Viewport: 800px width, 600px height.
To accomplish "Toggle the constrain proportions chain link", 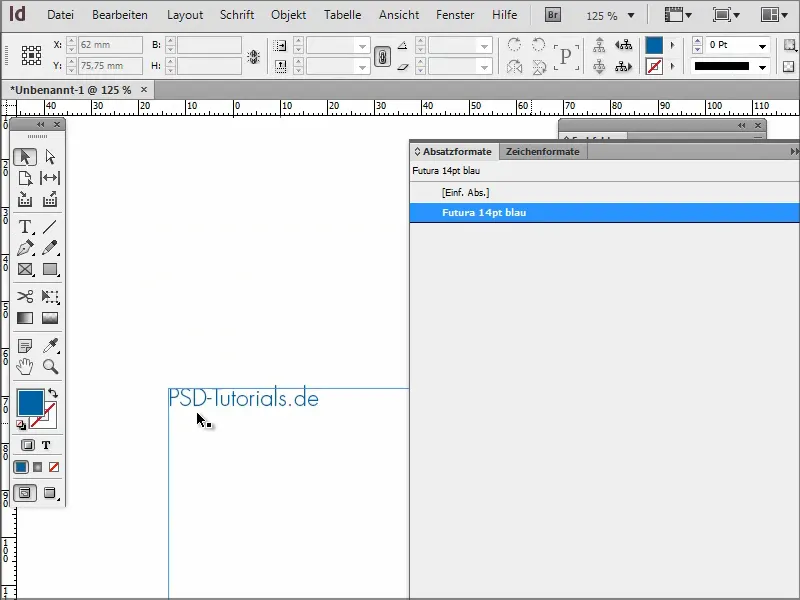I will coord(382,56).
